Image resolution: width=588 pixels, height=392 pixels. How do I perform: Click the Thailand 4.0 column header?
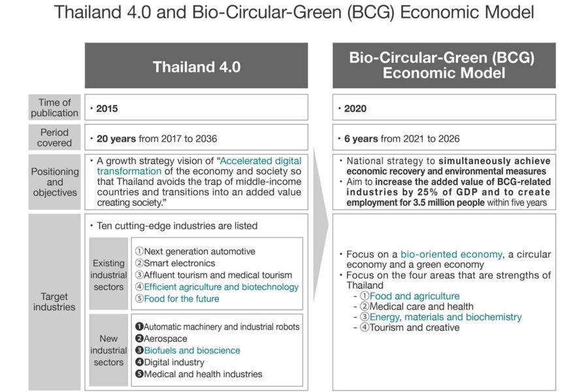196,67
